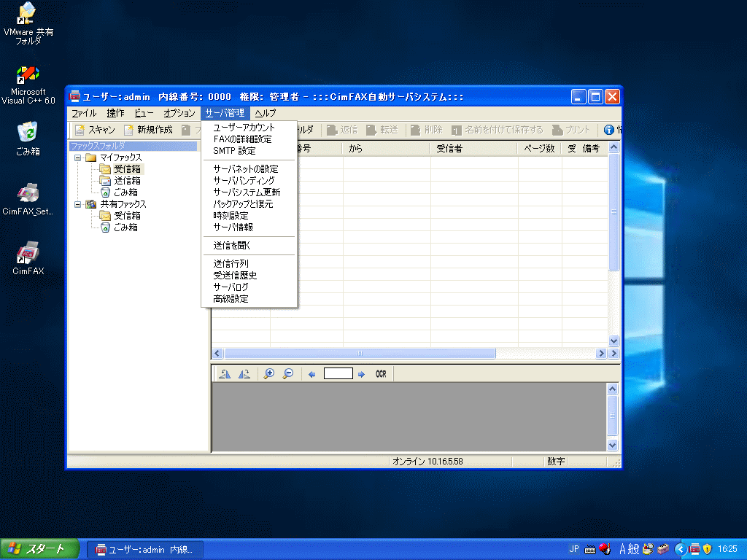Choose サーバ情報 menu entry
The image size is (747, 560).
tap(249, 227)
